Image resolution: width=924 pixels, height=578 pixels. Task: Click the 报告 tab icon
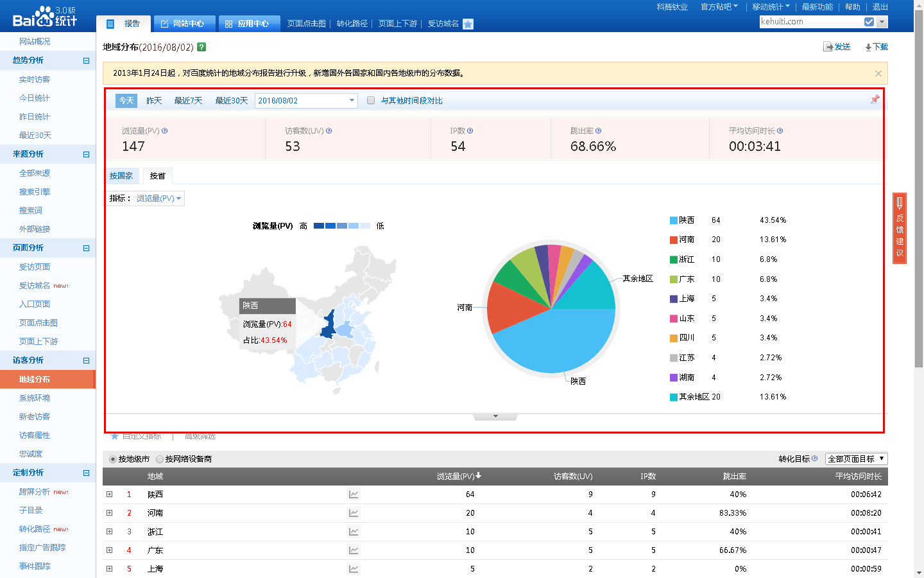tap(110, 24)
